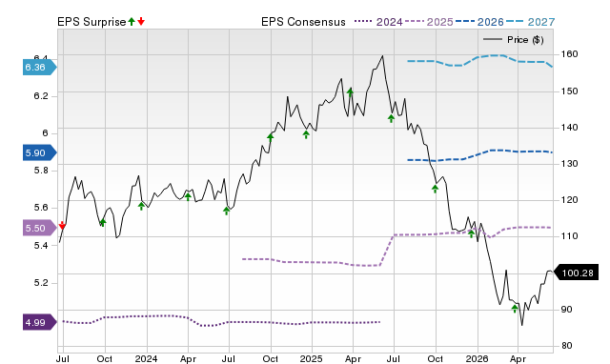Click the 5.6 EPS axis label
The image size is (610, 364).
pyautogui.click(x=41, y=208)
